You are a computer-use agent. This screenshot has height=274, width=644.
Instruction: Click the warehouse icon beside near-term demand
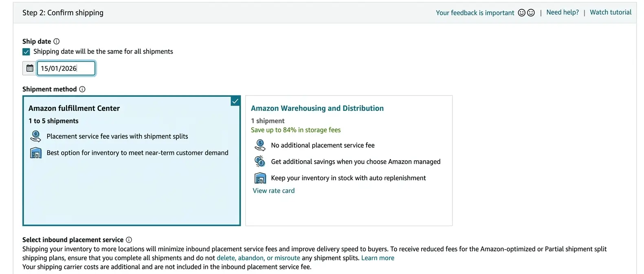click(36, 153)
